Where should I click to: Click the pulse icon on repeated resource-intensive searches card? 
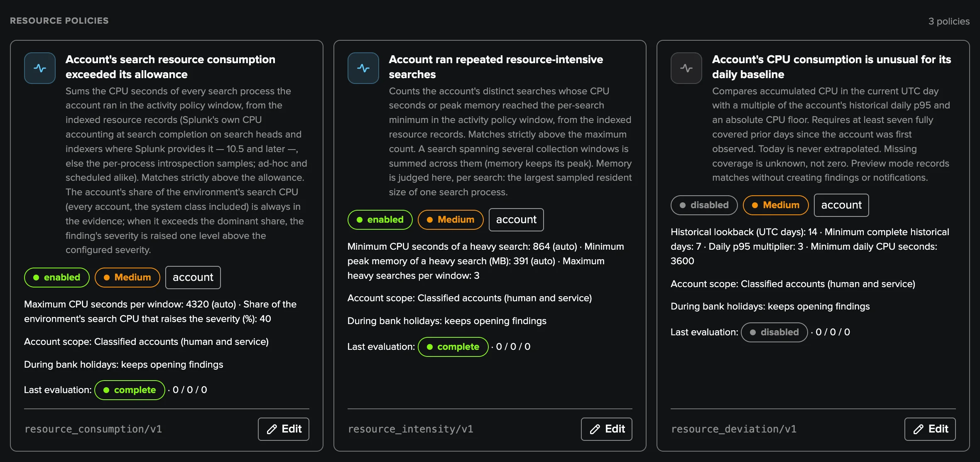pos(363,68)
